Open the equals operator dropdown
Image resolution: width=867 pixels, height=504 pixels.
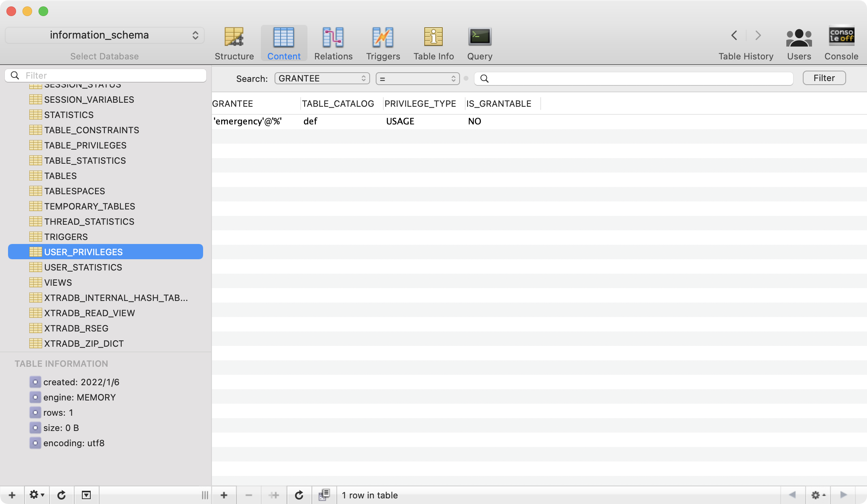point(417,78)
